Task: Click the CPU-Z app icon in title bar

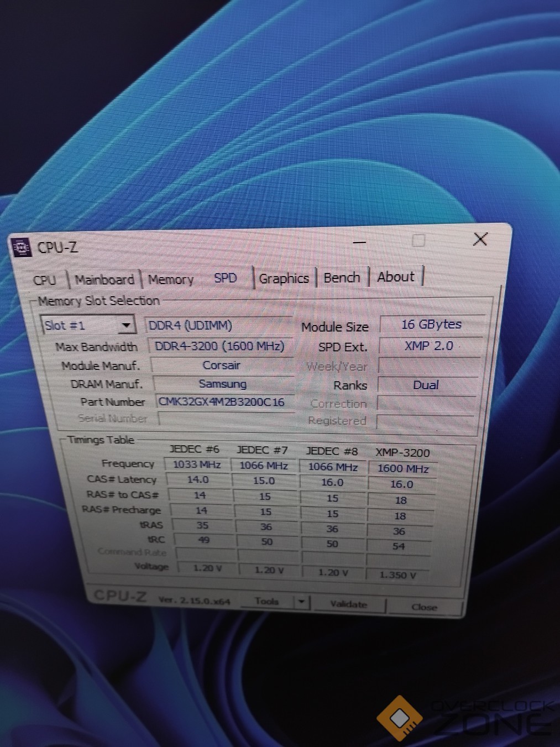Action: coord(22,248)
